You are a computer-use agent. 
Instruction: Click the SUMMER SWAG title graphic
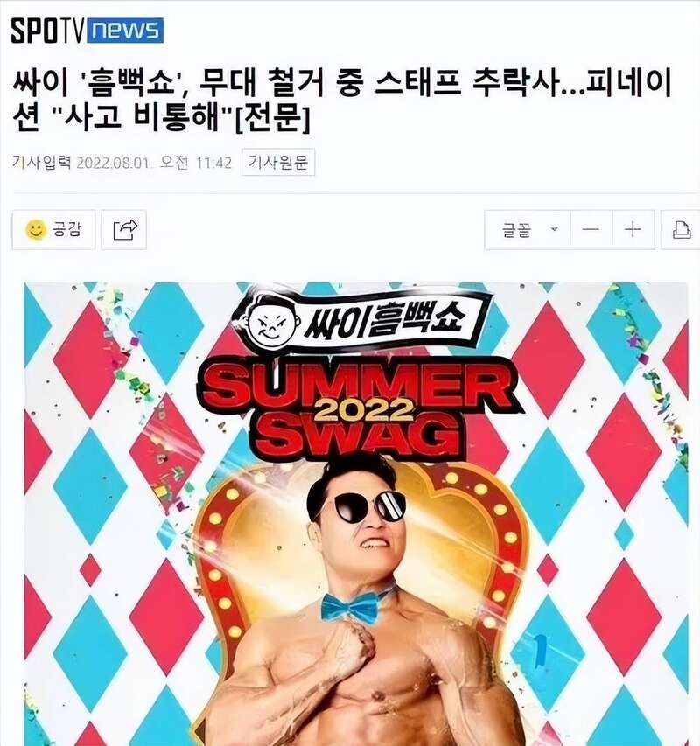click(361, 409)
